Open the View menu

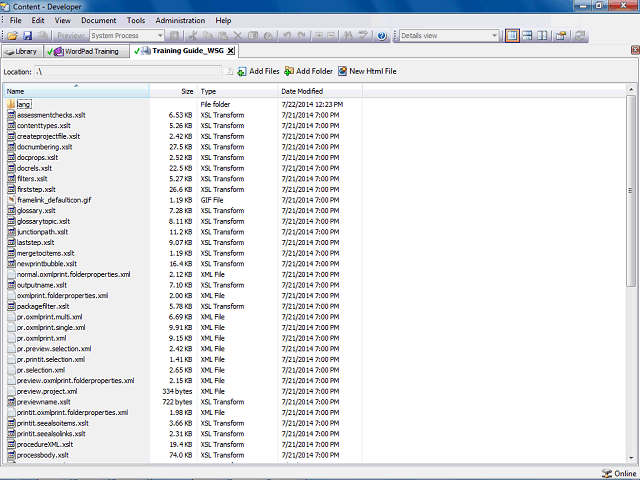pos(62,20)
